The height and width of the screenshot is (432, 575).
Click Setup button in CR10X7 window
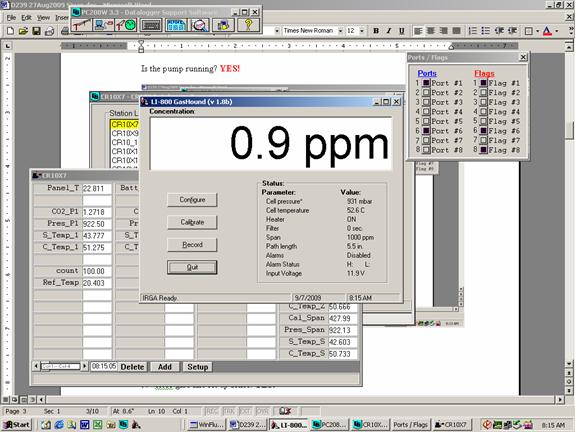point(198,367)
